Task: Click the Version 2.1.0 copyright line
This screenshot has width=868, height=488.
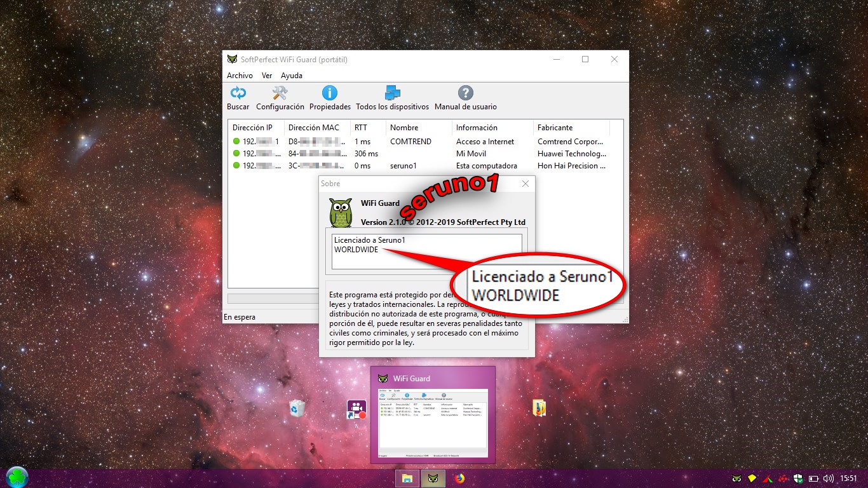Action: tap(443, 222)
